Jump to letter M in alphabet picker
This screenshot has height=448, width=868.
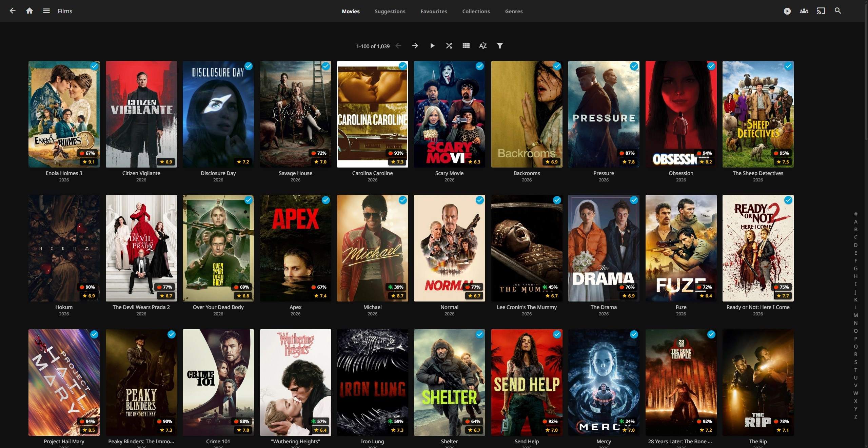pyautogui.click(x=855, y=315)
